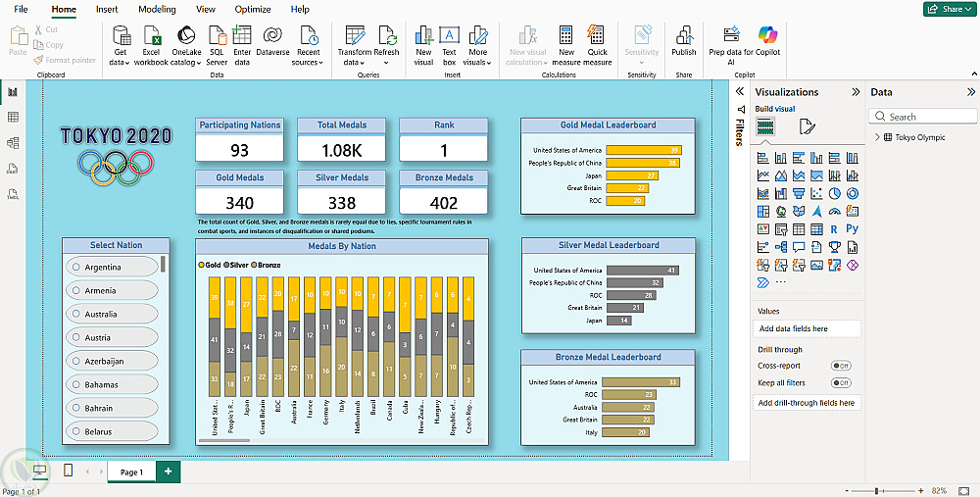Add a new page with plus button
980x497 pixels.
[168, 472]
